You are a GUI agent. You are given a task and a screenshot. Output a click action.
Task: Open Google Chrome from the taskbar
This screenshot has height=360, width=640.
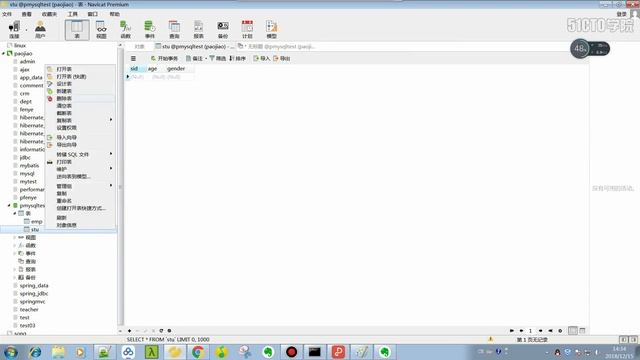[198, 352]
